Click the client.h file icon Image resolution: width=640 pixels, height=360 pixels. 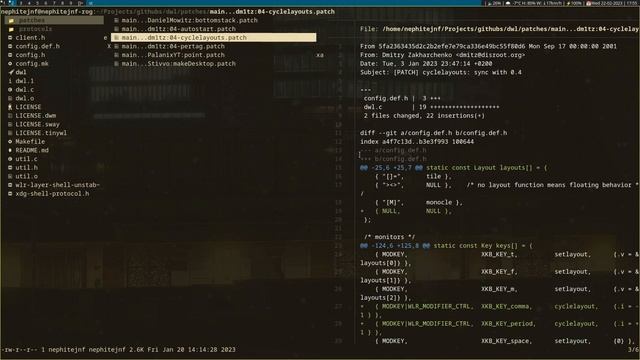[10, 38]
